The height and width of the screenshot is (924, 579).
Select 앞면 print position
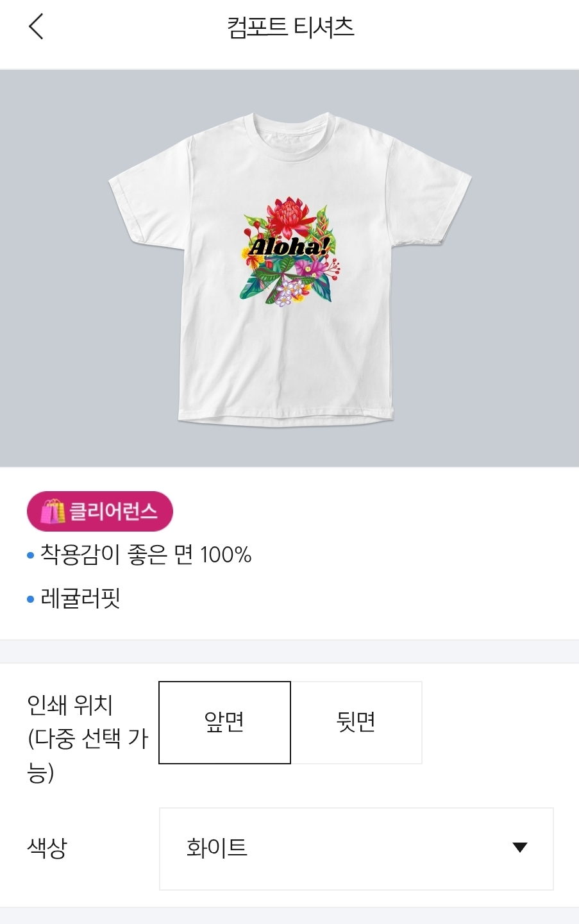224,723
